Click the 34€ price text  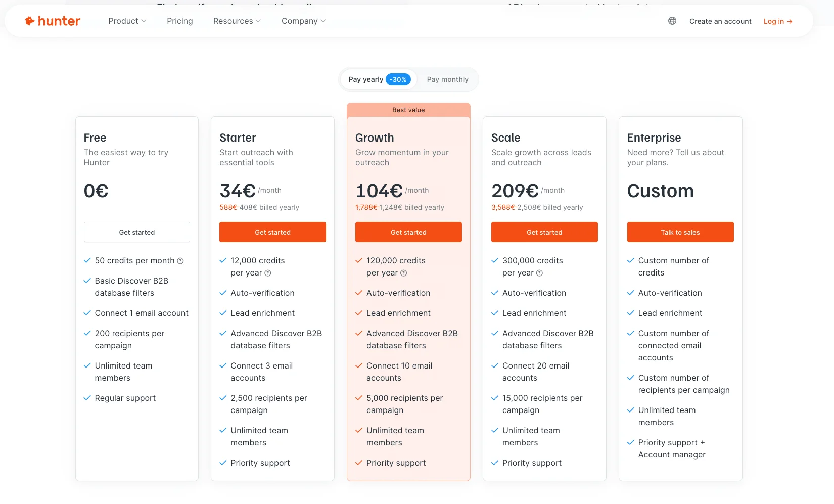[x=238, y=191]
